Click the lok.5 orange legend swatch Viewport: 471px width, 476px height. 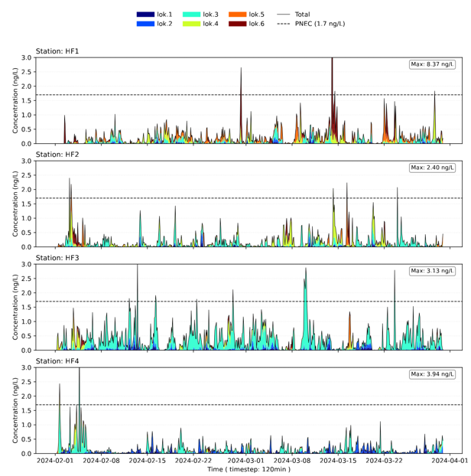238,15
